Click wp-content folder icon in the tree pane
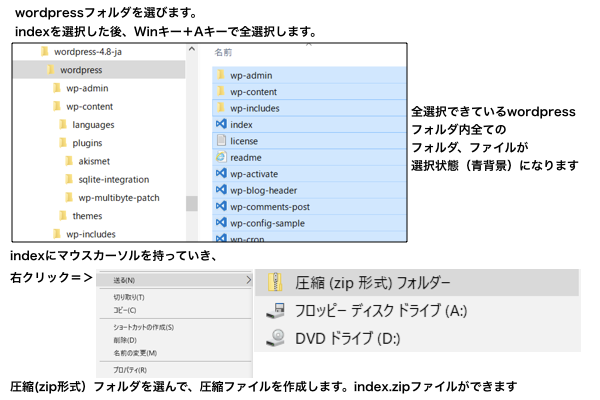 pyautogui.click(x=57, y=106)
